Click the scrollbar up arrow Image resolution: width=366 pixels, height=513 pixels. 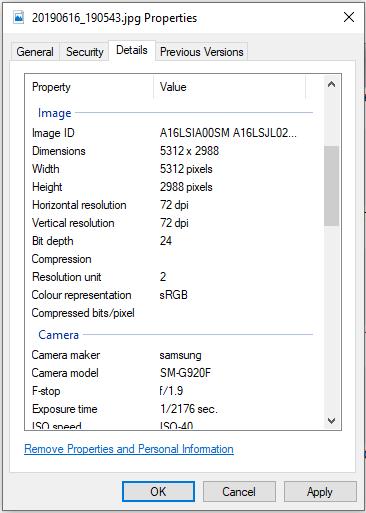(x=331, y=84)
